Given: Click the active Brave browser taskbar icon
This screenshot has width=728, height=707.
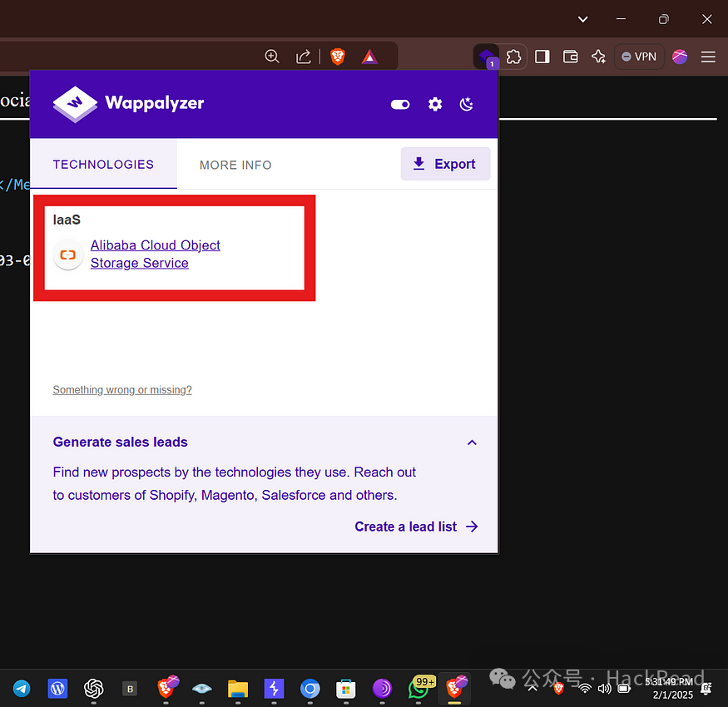Looking at the screenshot, I should (455, 687).
